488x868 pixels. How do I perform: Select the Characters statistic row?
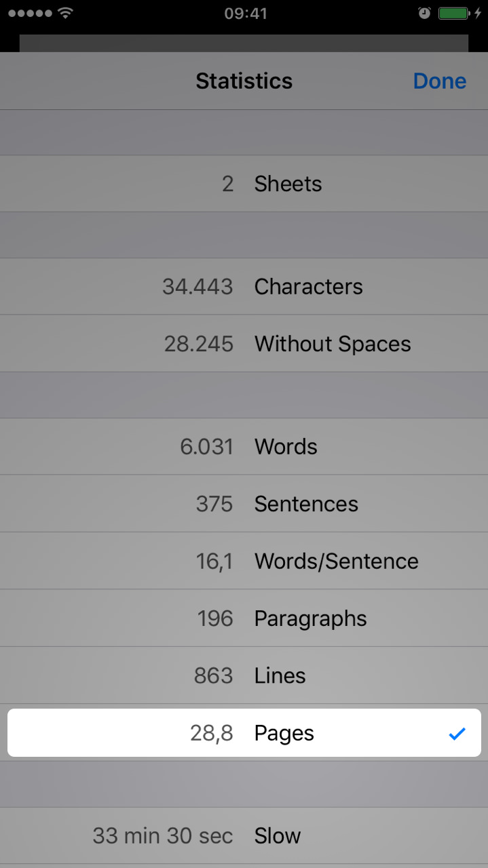click(x=244, y=287)
